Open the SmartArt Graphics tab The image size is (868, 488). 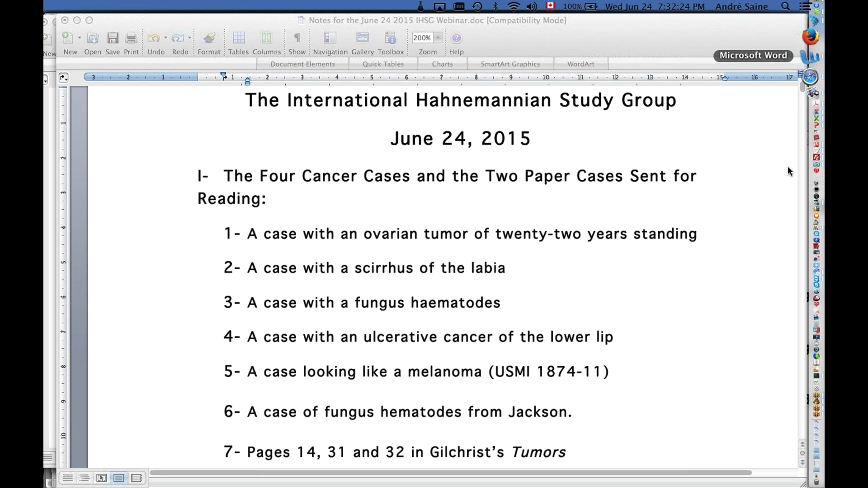[x=510, y=64]
